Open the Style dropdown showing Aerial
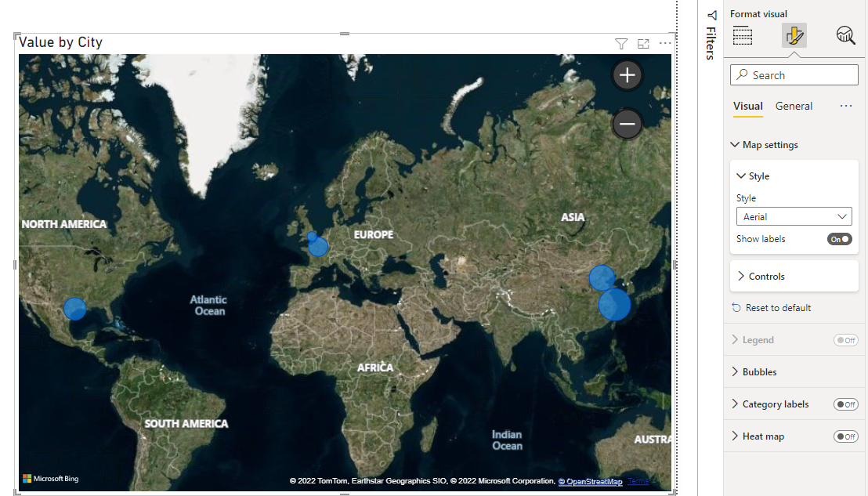The image size is (868, 496). (794, 216)
